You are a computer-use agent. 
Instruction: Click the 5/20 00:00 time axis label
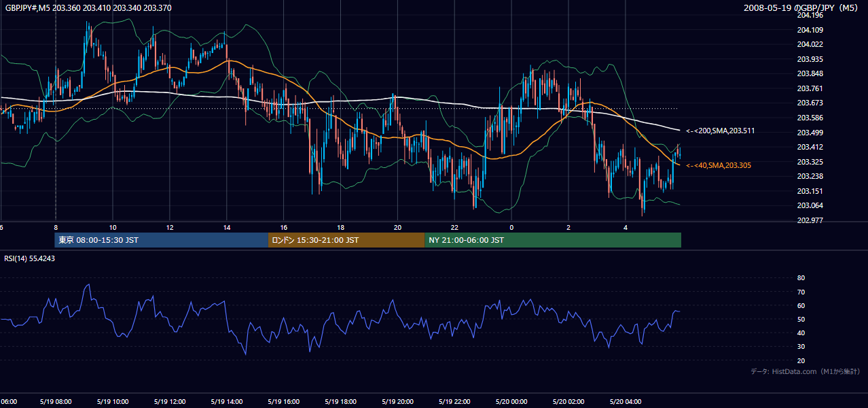click(512, 401)
